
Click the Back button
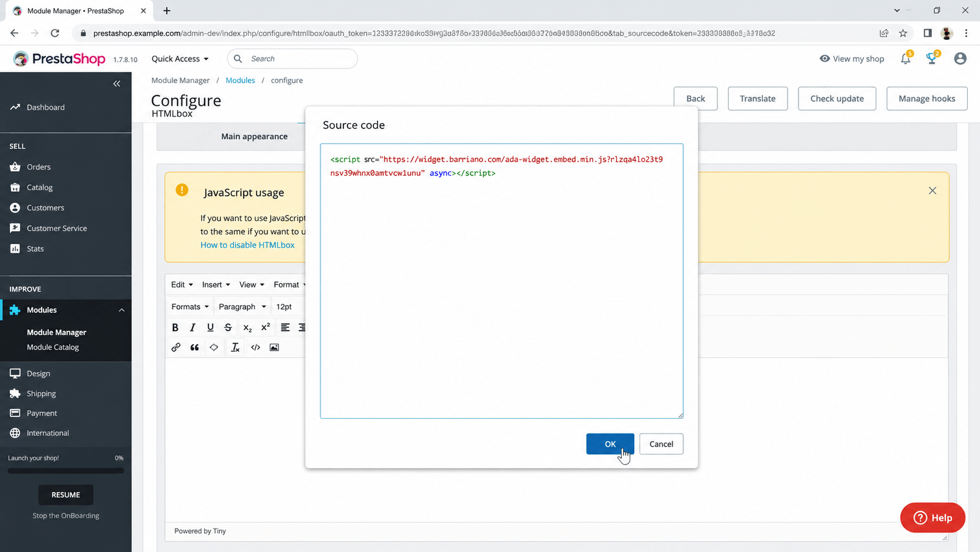click(696, 99)
